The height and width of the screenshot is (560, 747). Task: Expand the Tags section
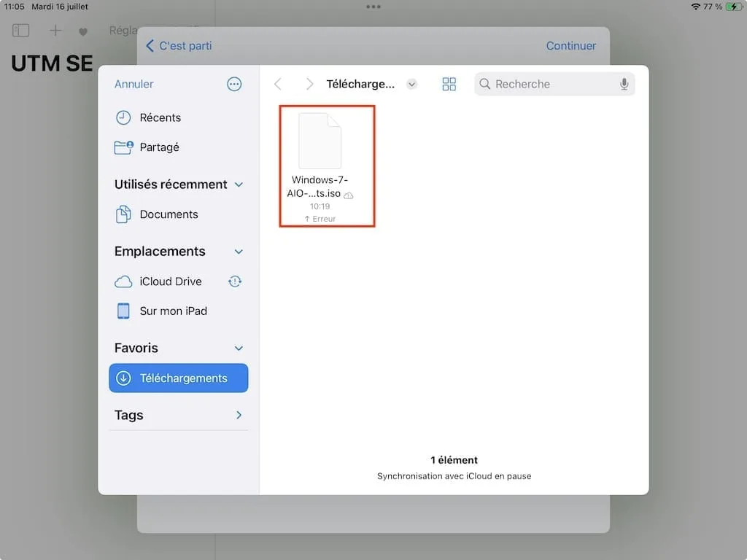[x=238, y=415]
